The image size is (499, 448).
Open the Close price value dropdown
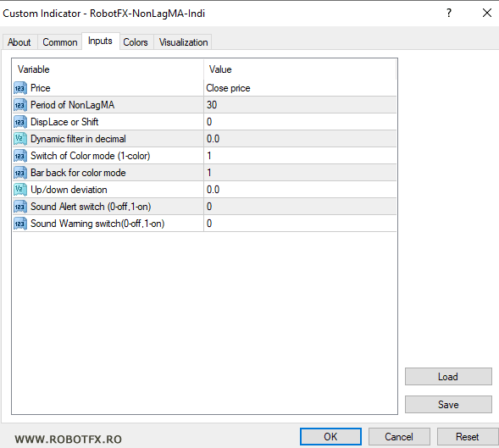[x=300, y=88]
